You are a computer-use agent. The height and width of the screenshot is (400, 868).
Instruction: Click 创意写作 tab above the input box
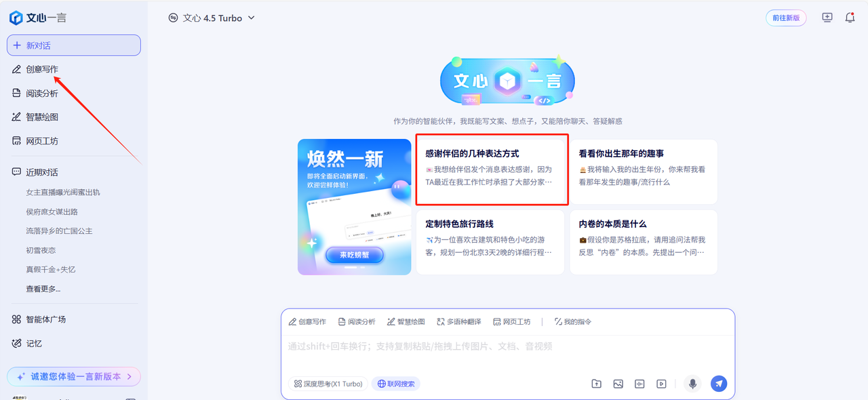tap(307, 322)
